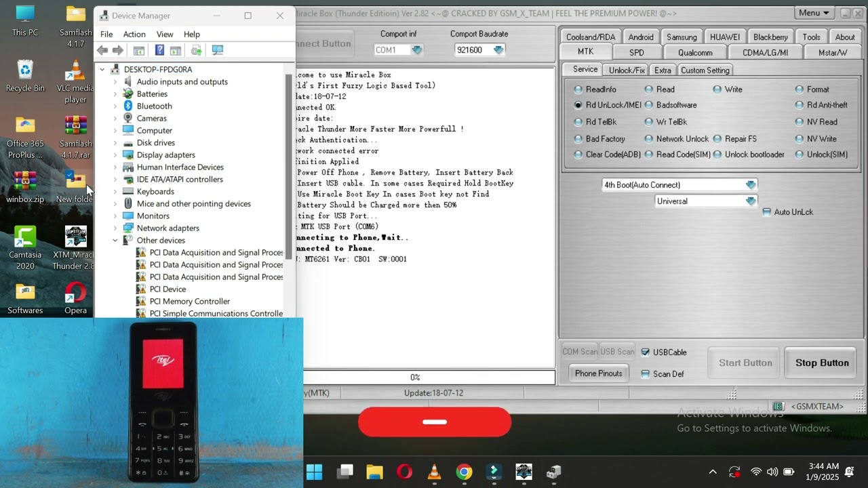
Task: Scan for hardware changes using the monitor icon
Action: coord(218,50)
